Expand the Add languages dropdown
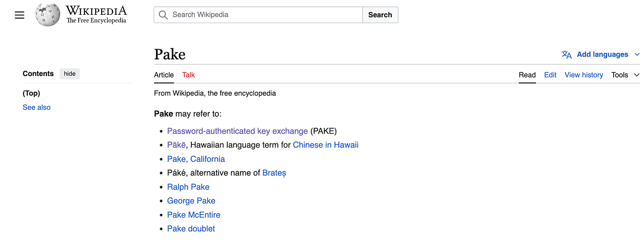 point(600,54)
